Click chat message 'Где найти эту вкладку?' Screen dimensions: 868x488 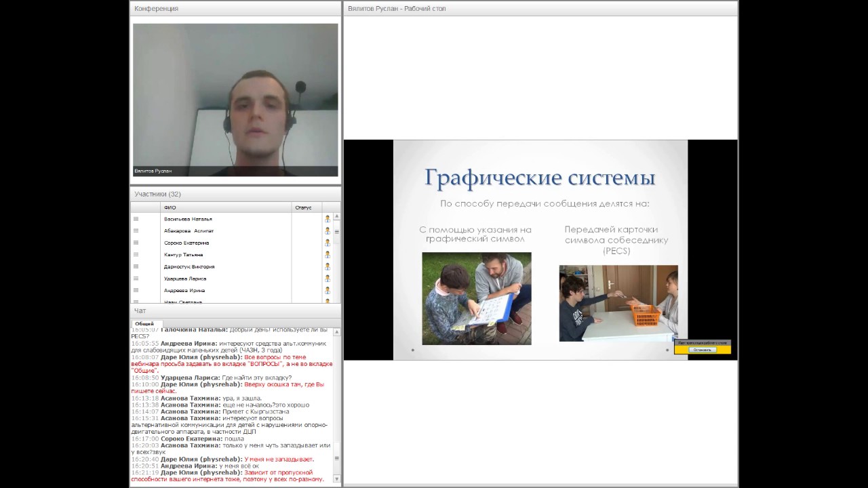point(256,378)
